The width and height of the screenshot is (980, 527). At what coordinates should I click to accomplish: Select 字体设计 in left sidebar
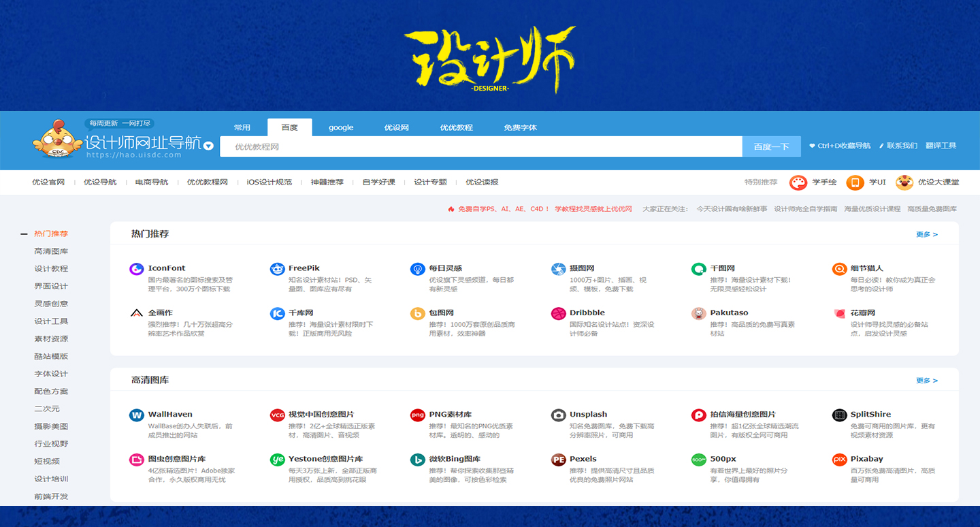click(x=51, y=374)
